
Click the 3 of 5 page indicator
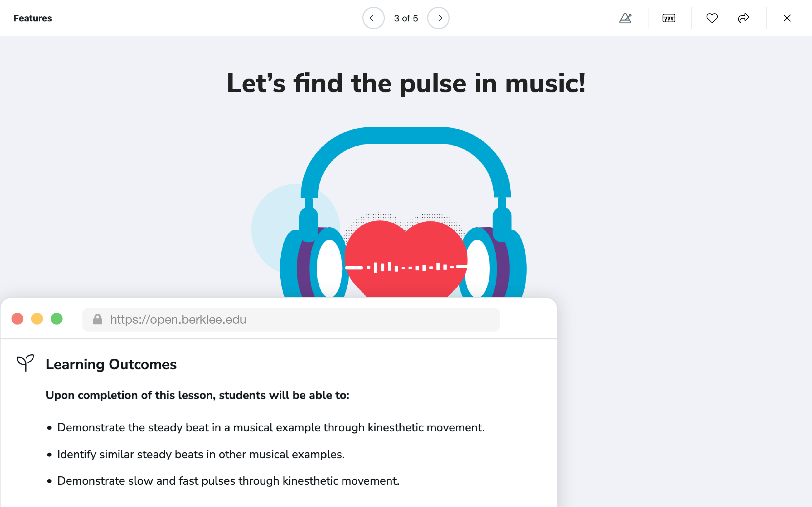[406, 18]
